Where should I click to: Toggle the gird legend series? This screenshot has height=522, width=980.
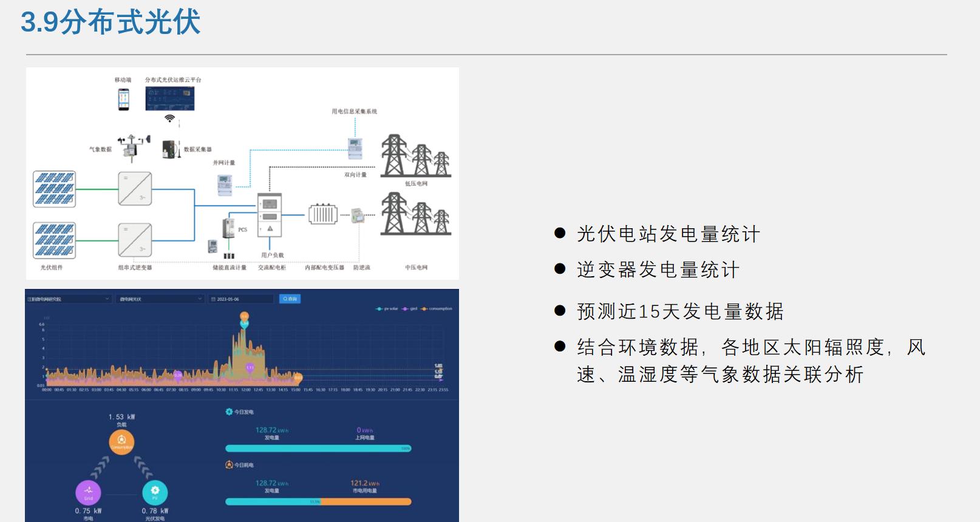(x=410, y=308)
